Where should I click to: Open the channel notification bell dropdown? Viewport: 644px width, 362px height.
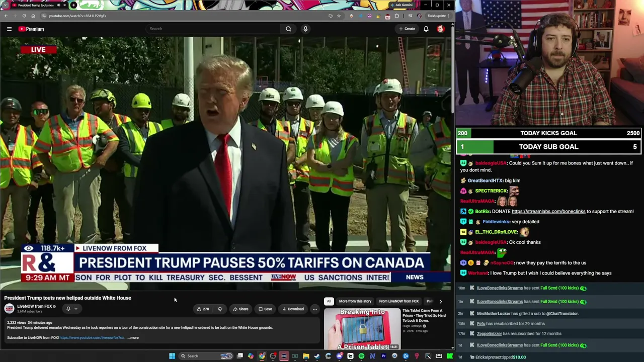[x=72, y=309]
